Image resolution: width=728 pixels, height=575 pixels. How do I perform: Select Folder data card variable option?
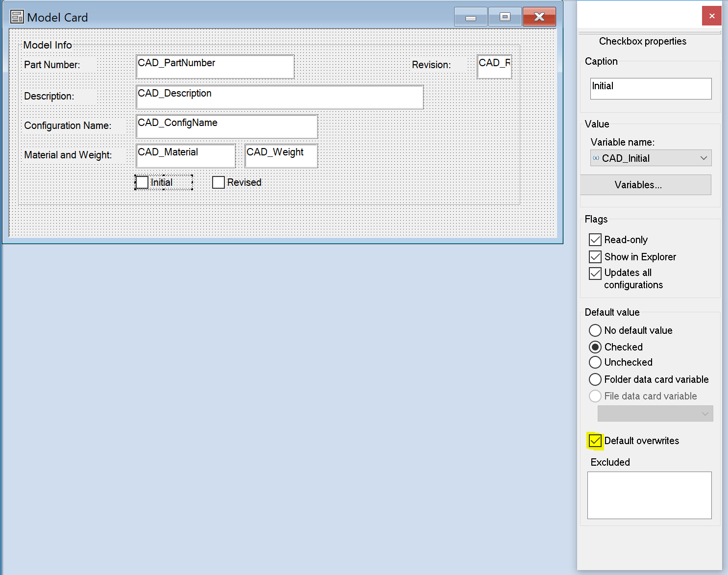[595, 379]
